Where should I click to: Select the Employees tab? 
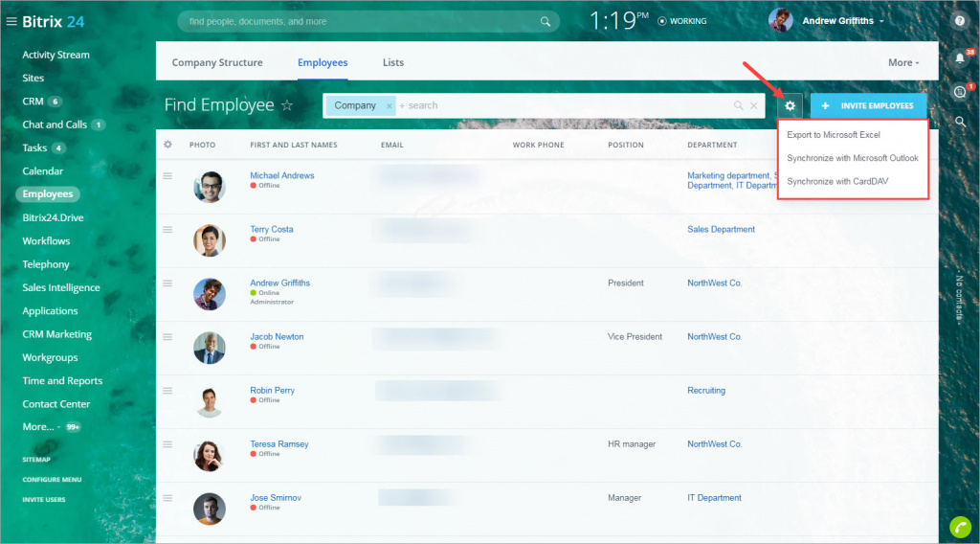pyautogui.click(x=323, y=62)
